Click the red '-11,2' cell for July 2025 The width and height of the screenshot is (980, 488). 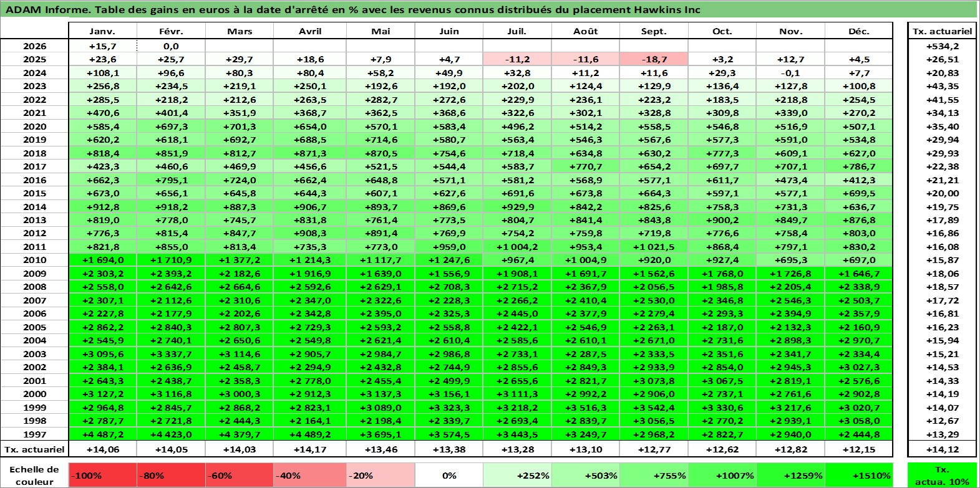coord(517,59)
